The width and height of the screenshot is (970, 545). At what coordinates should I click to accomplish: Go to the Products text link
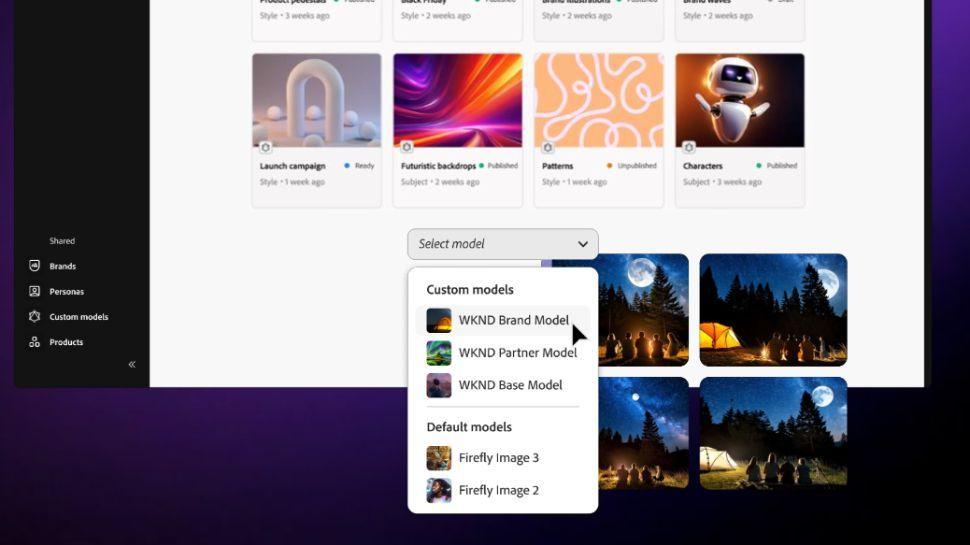pyautogui.click(x=66, y=342)
